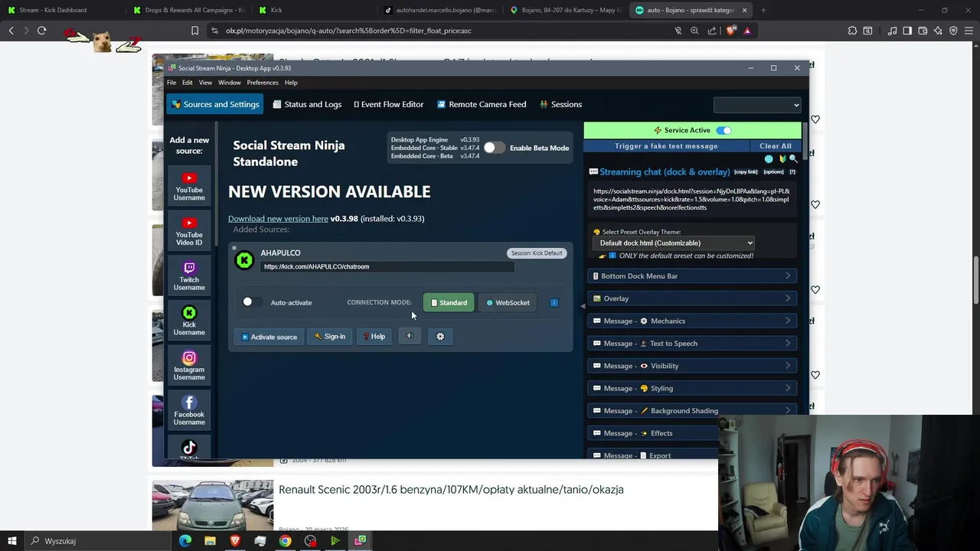Add a Facebook Username source
The width and height of the screenshot is (980, 551).
coord(189,410)
